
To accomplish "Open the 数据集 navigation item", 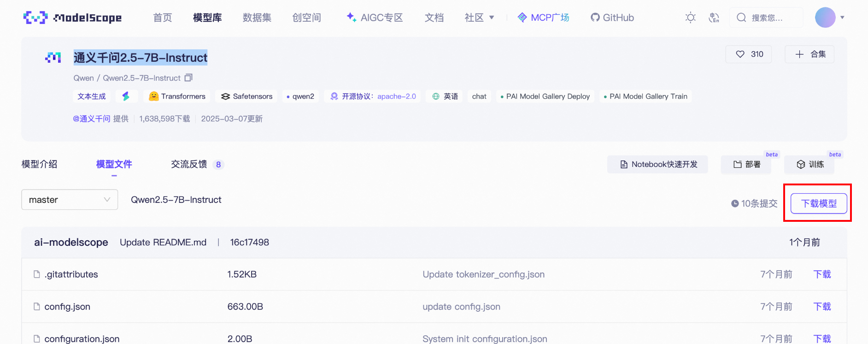I will (257, 18).
